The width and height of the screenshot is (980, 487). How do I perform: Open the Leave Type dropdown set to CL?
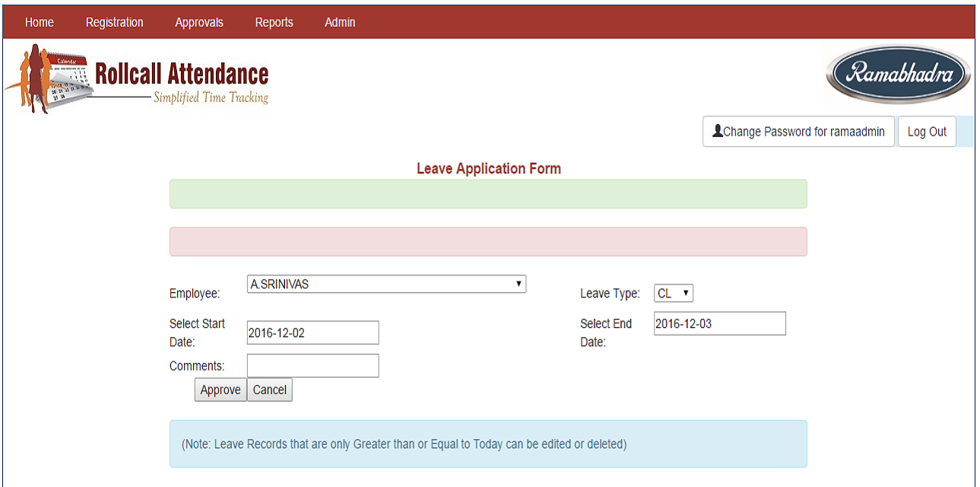(673, 293)
